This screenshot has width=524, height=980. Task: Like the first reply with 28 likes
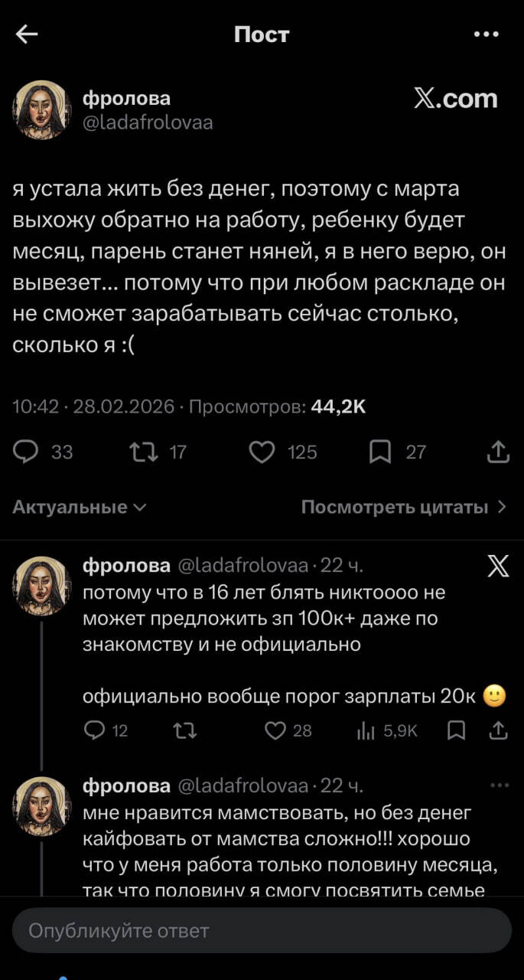[275, 730]
